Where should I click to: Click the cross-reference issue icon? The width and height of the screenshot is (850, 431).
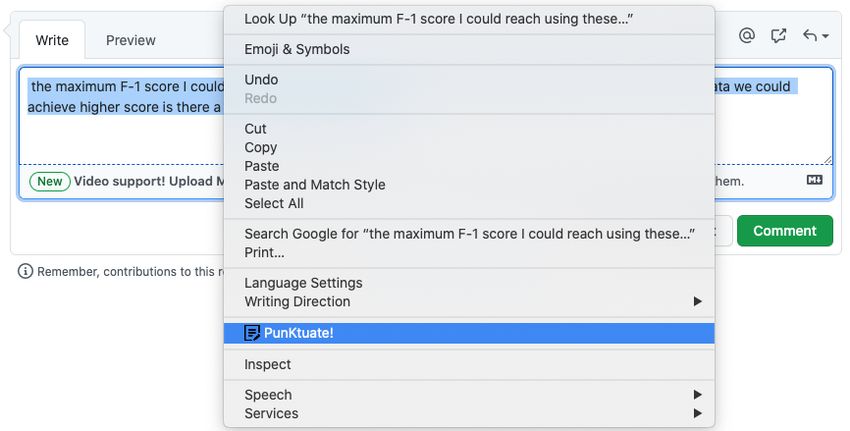778,36
